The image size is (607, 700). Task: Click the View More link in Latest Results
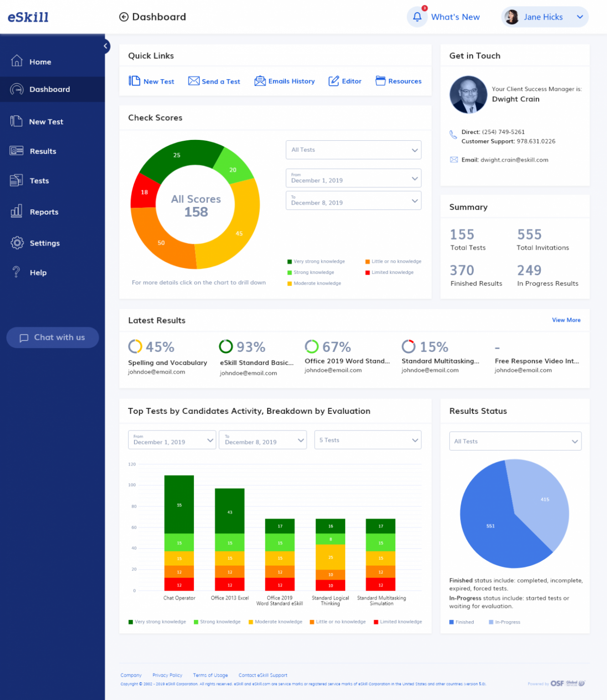coord(566,320)
